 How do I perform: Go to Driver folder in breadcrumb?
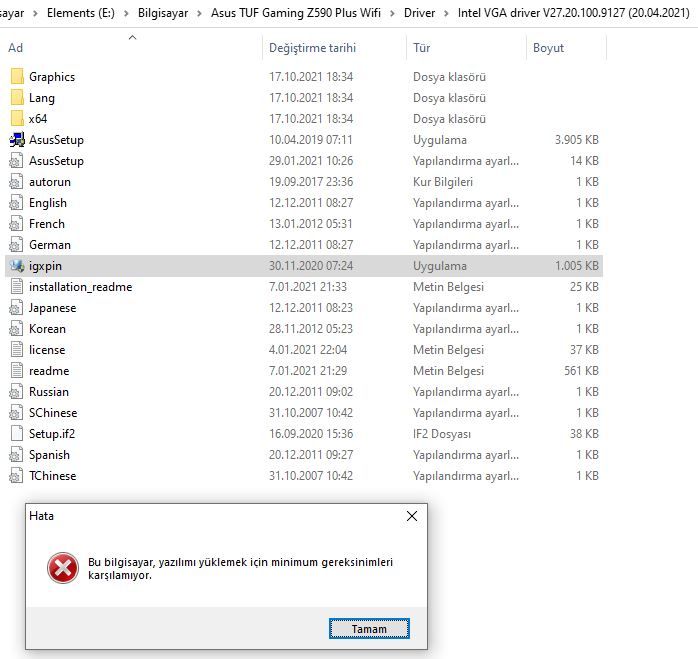click(419, 13)
